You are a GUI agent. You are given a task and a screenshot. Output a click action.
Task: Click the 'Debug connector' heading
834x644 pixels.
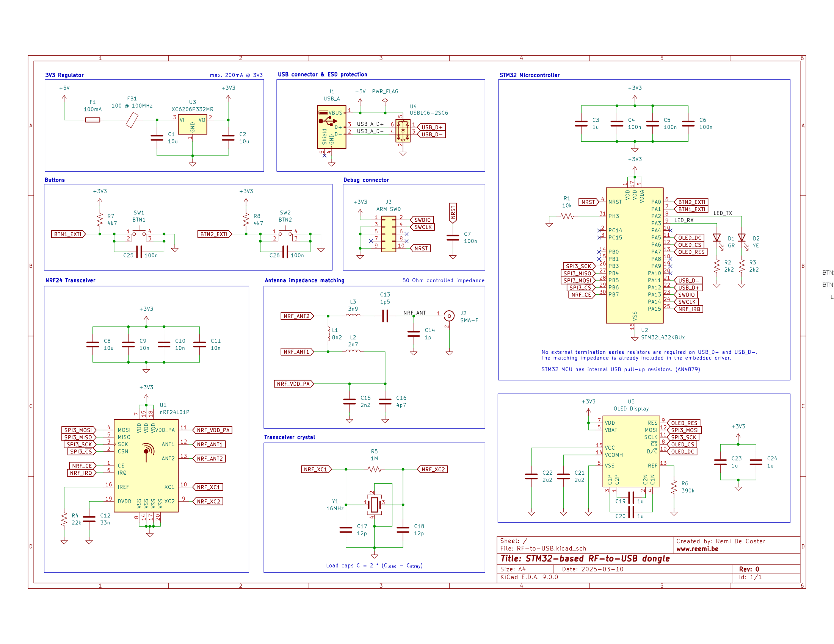coord(366,180)
